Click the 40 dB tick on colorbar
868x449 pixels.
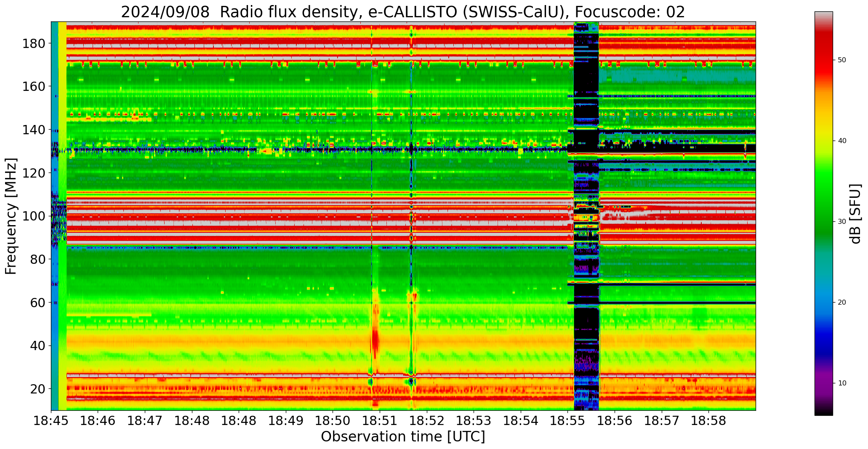(x=842, y=141)
